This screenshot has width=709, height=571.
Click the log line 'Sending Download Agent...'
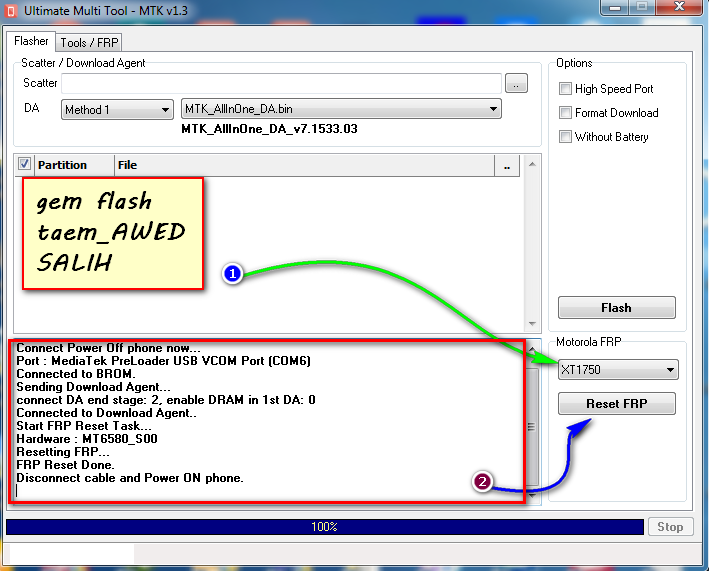[x=93, y=387]
